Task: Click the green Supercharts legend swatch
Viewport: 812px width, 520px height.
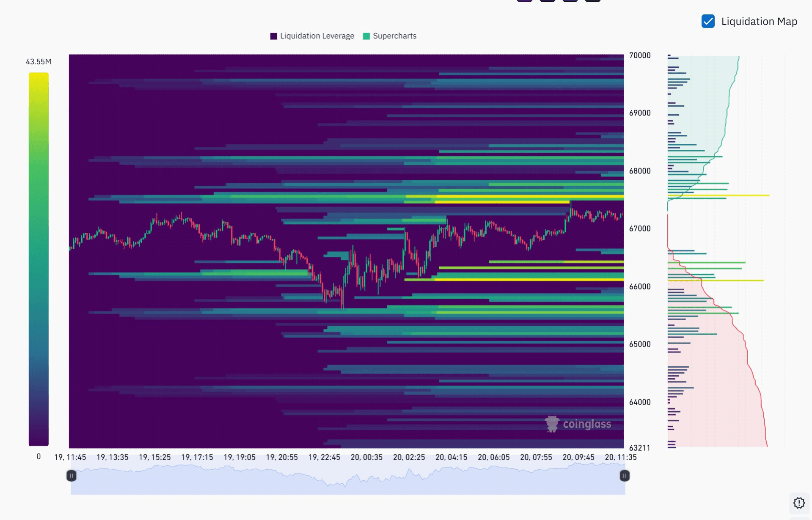Action: click(x=366, y=36)
